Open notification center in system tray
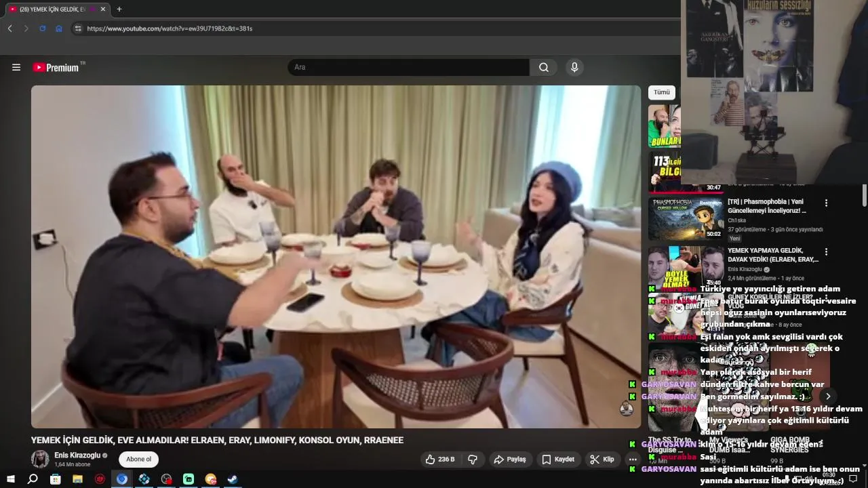 click(x=853, y=479)
